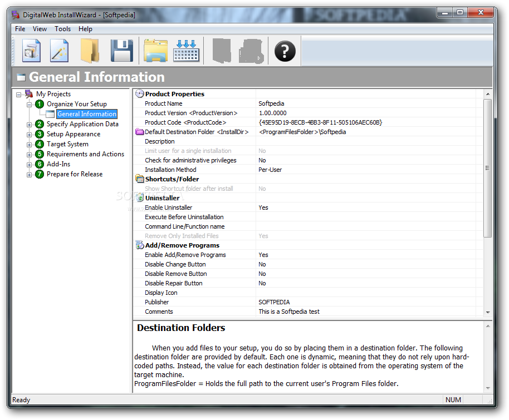The height and width of the screenshot is (420, 509).
Task: Click the My Projects root icon
Action: point(29,93)
